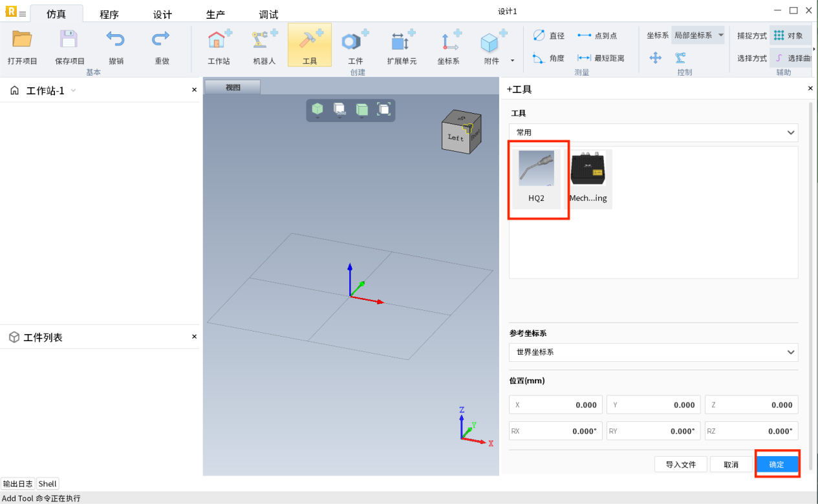
Task: Select the Diameter (直径) measure tool
Action: tap(548, 36)
